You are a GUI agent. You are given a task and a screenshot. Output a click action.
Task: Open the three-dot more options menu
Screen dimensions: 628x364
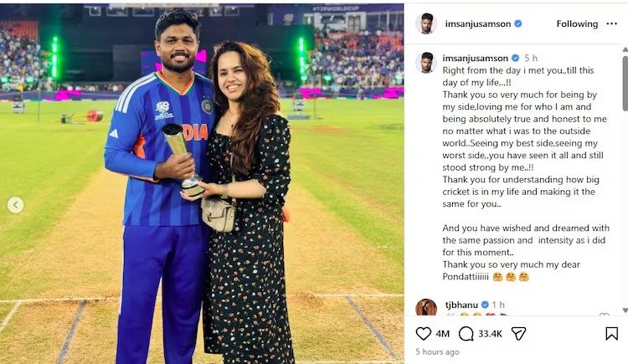(611, 23)
